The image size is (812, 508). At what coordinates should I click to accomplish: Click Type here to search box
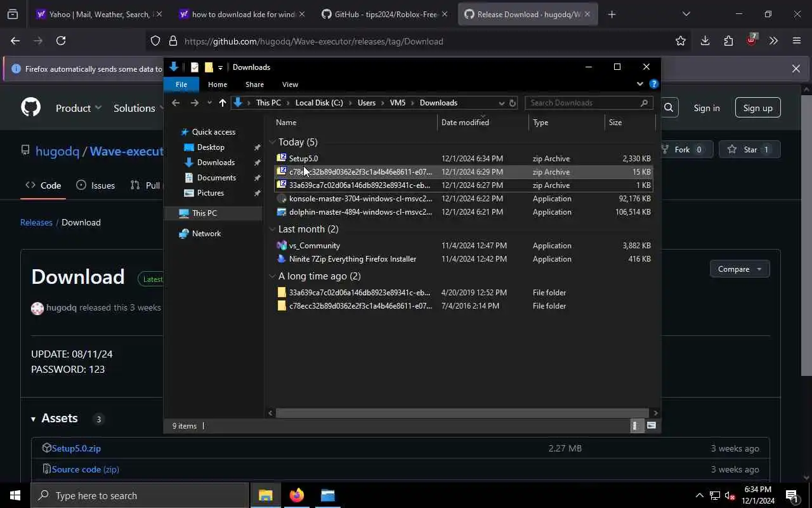[x=140, y=495]
